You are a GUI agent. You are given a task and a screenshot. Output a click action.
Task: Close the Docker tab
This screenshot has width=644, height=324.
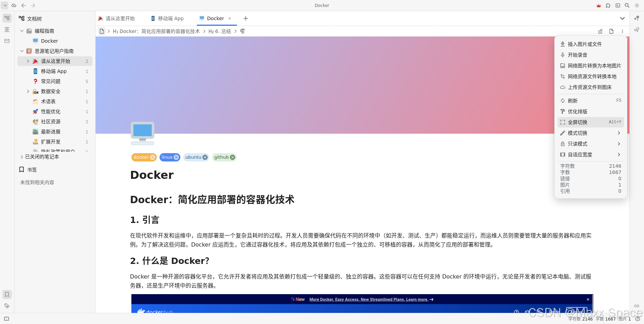pyautogui.click(x=230, y=18)
